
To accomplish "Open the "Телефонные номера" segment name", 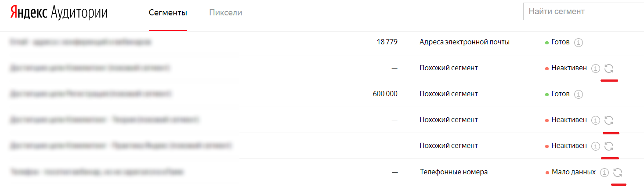I will click(97, 173).
